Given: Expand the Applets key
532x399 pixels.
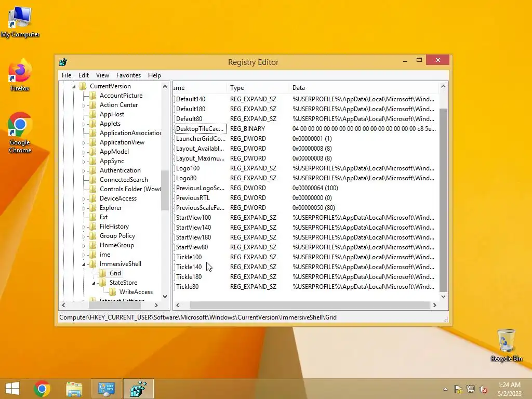Looking at the screenshot, I should click(84, 124).
